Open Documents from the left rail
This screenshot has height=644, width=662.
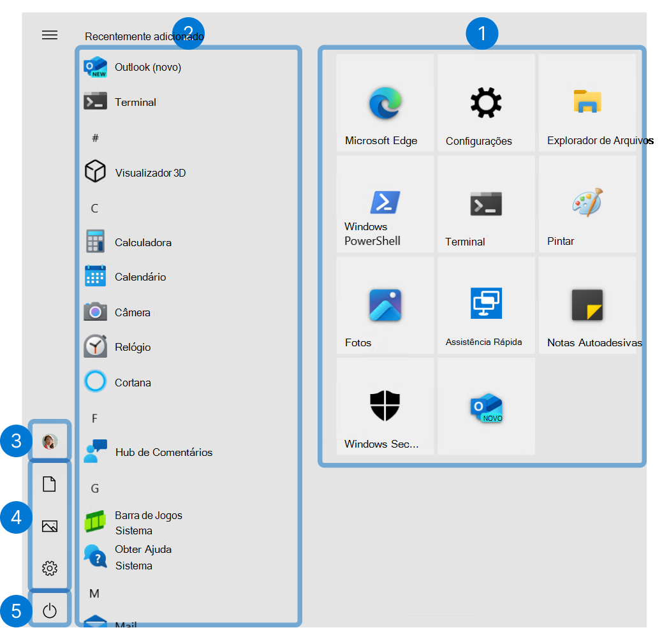click(x=49, y=484)
